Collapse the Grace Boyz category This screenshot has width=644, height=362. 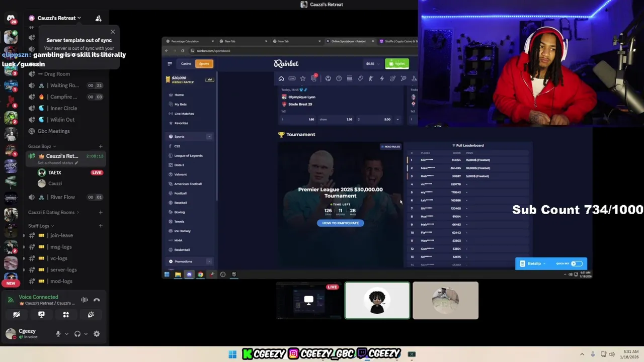point(42,147)
